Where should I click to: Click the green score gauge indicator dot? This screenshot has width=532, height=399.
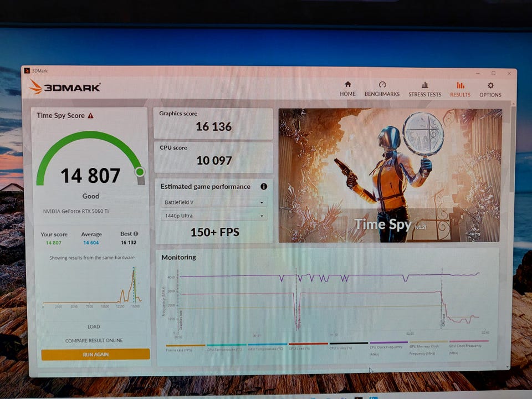pos(140,172)
